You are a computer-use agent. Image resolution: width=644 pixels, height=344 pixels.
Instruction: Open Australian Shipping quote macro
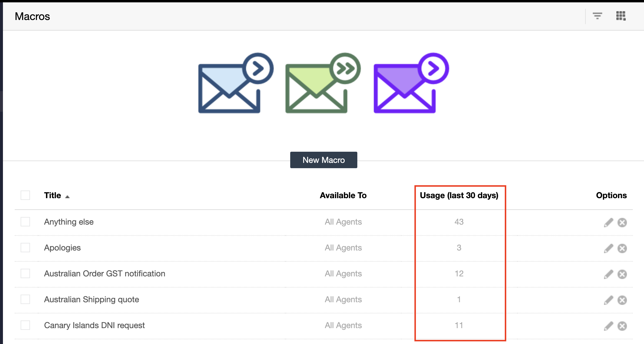tap(92, 299)
